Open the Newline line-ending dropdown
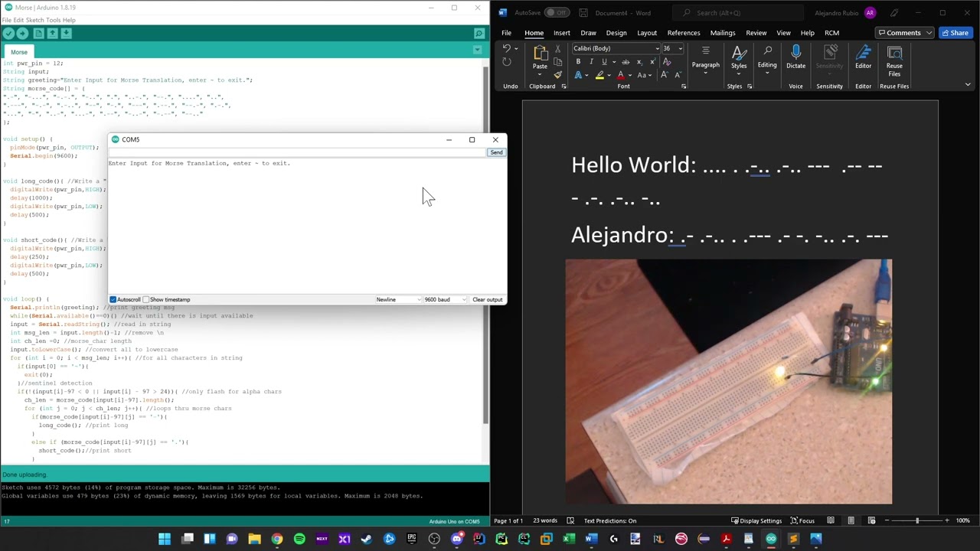The width and height of the screenshot is (980, 551). 398,300
